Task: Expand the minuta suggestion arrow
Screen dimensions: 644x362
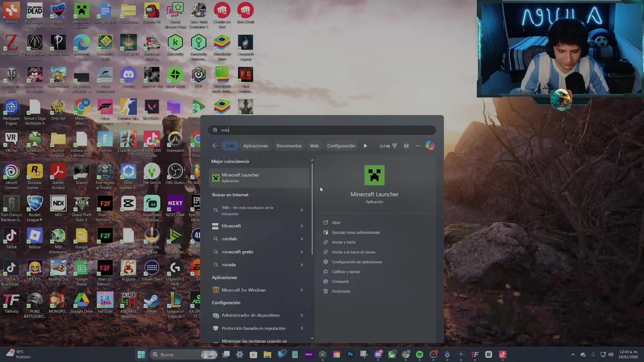Action: click(302, 265)
